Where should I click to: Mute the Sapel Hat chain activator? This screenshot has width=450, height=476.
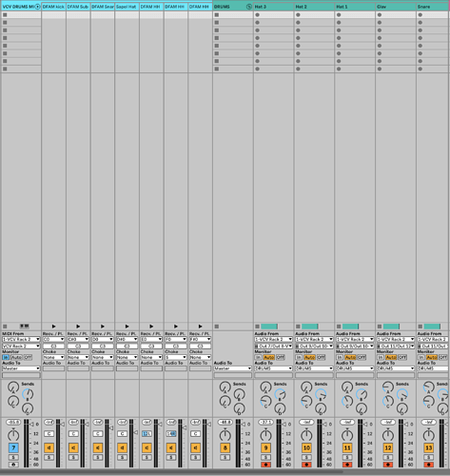(122, 448)
